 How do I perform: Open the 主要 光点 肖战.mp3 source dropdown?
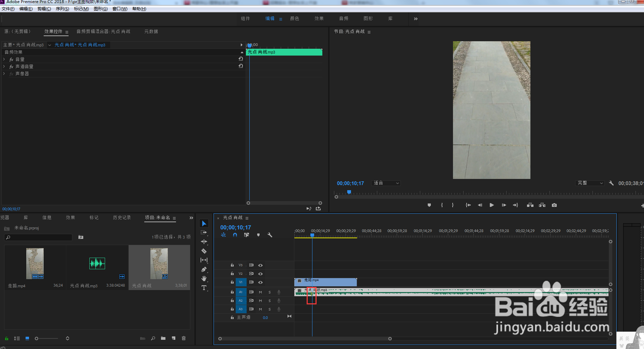point(49,45)
